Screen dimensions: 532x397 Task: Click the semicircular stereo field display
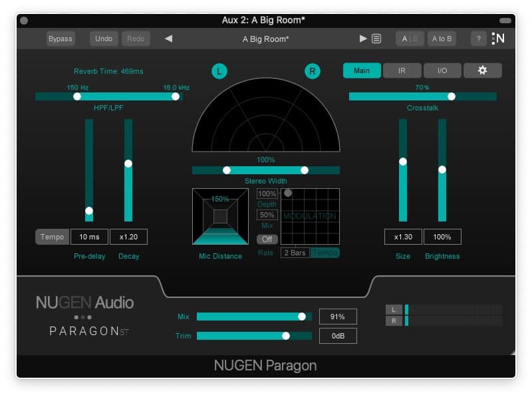(x=266, y=115)
